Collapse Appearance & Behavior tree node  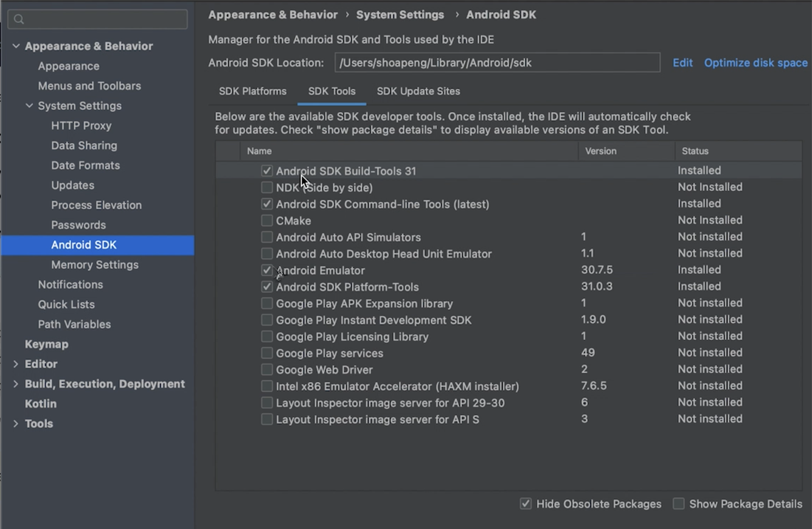click(16, 46)
